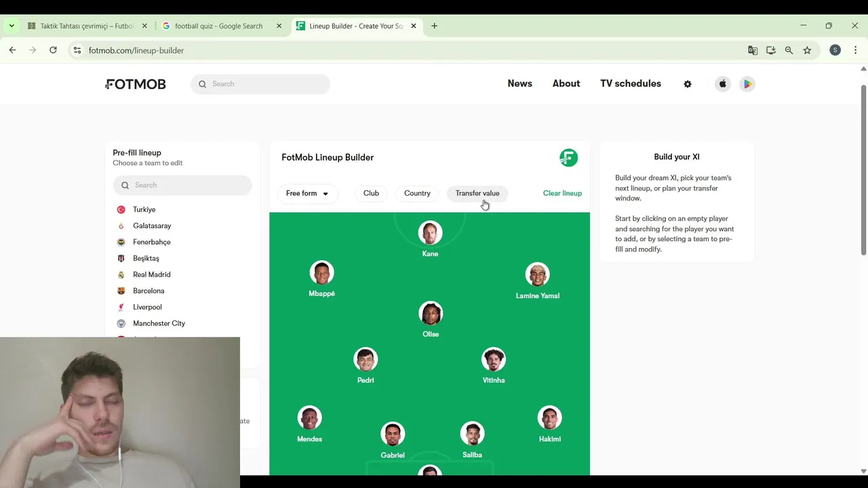Select the Gabriel player avatar
The height and width of the screenshot is (488, 868).
click(393, 435)
